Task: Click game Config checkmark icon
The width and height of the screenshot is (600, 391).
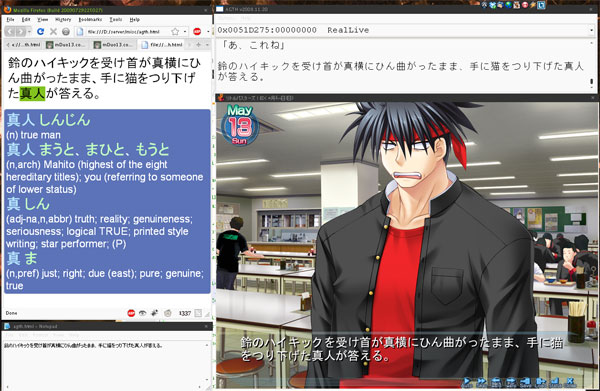Action: pos(555,382)
